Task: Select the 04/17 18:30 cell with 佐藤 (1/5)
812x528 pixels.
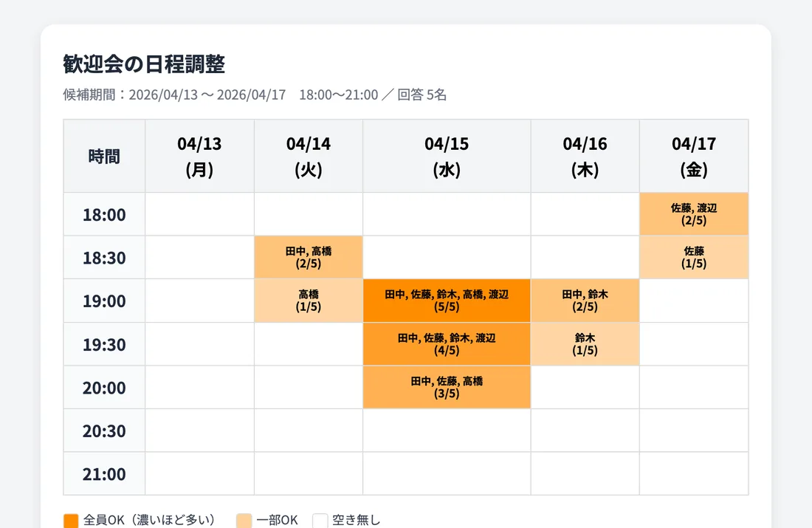Action: coord(694,258)
